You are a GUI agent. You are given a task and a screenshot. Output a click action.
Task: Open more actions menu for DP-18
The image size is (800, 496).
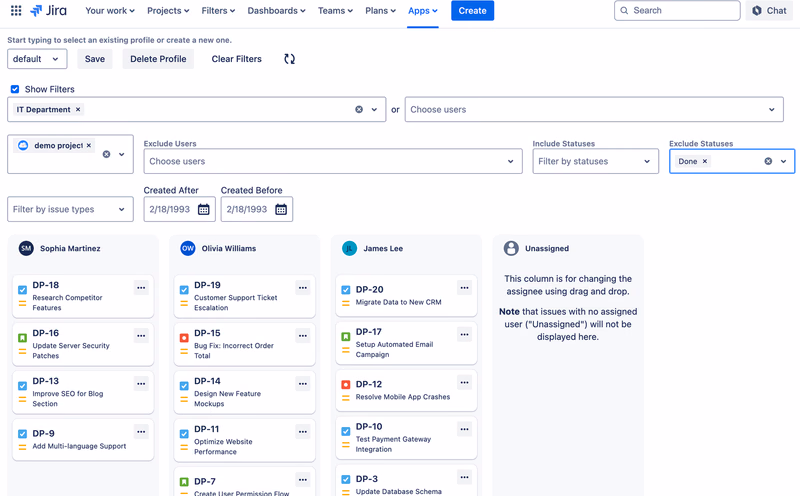(x=141, y=288)
